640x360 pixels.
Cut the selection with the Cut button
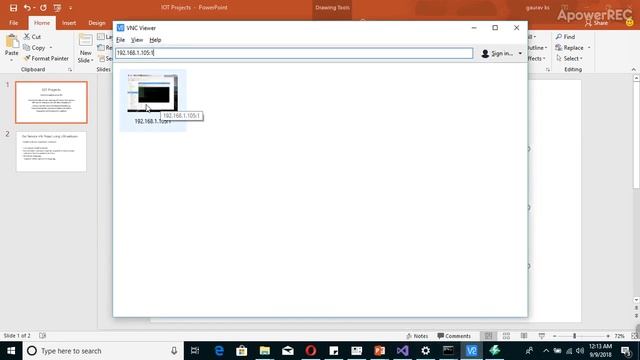(x=32, y=37)
